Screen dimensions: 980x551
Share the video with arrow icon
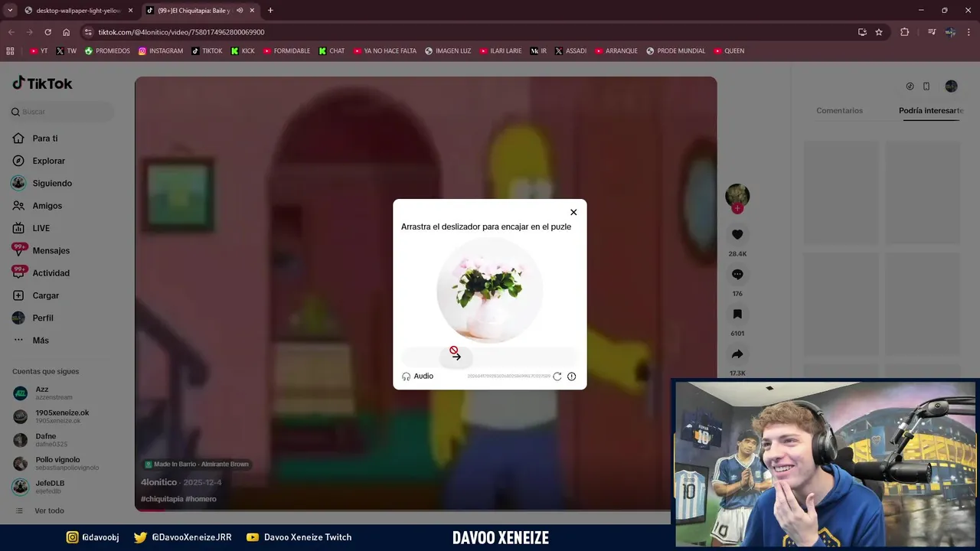[737, 354]
